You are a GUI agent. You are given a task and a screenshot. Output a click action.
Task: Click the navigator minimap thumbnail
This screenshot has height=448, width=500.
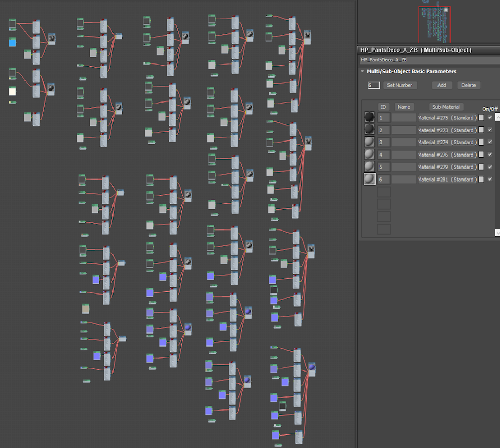point(434,24)
